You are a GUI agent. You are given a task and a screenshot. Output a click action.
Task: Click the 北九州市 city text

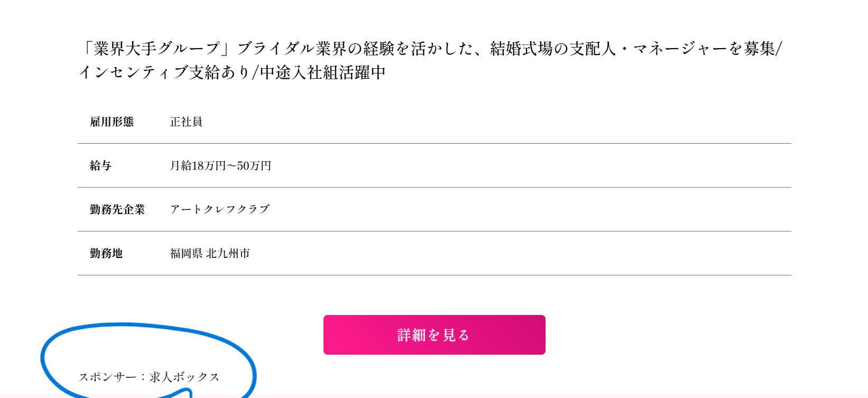(x=228, y=254)
